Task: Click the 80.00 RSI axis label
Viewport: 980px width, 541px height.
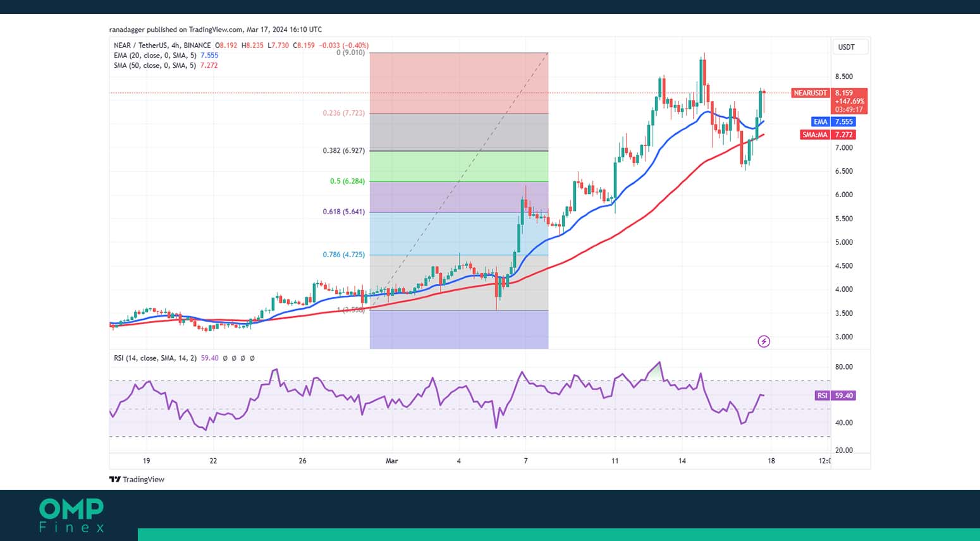Action: tap(844, 367)
